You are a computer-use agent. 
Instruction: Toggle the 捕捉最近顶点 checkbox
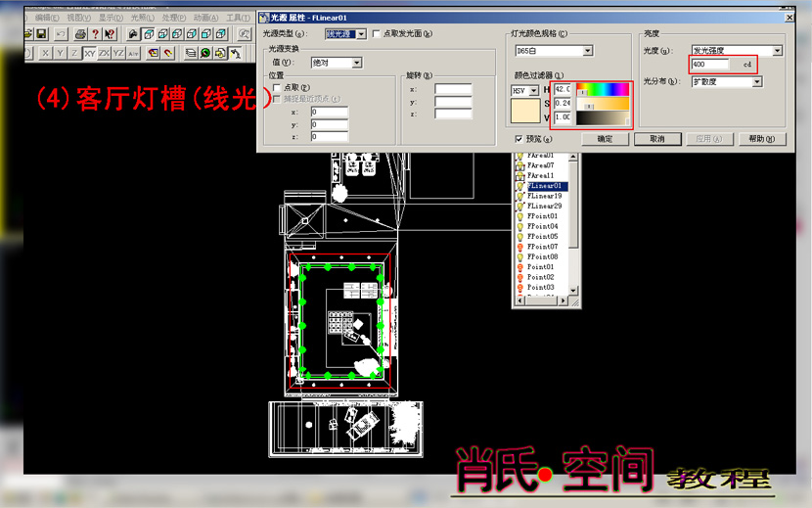277,99
